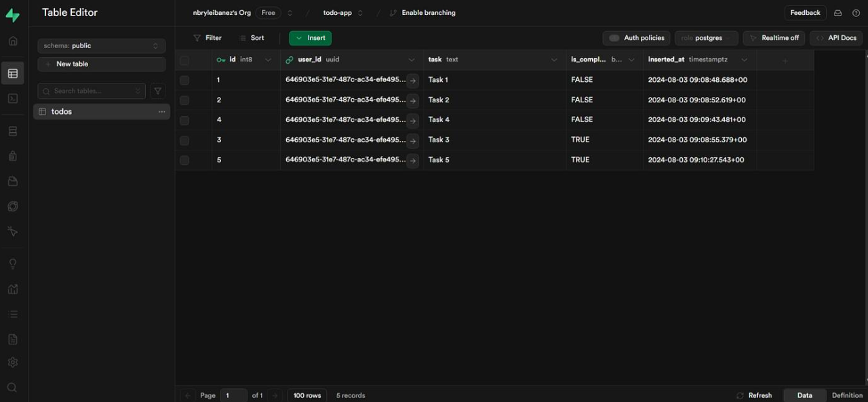
Task: Click the Supabase logo
Action: [12, 15]
